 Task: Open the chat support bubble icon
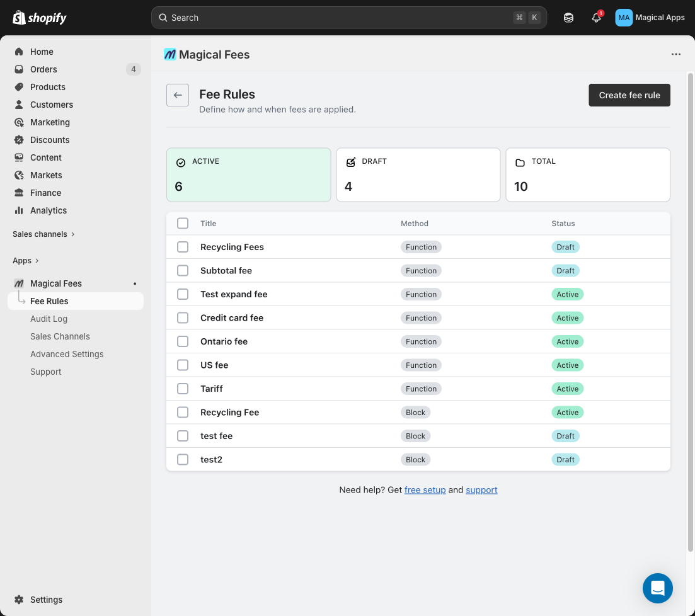tap(657, 588)
